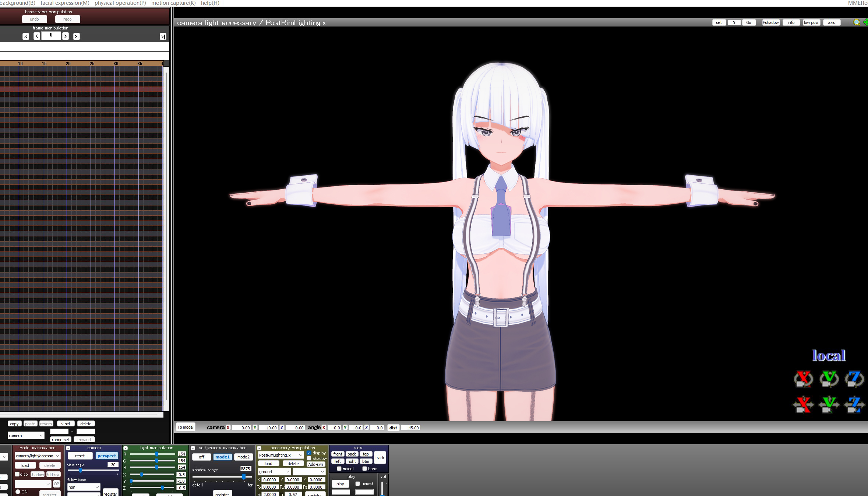Image resolution: width=868 pixels, height=496 pixels.
Task: Collapse the light manipulation panel
Action: [x=126, y=448]
